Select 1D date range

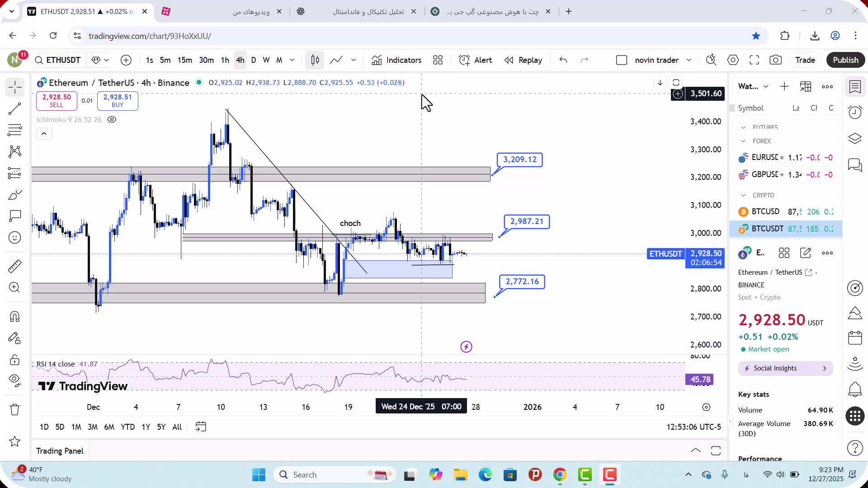point(44,427)
